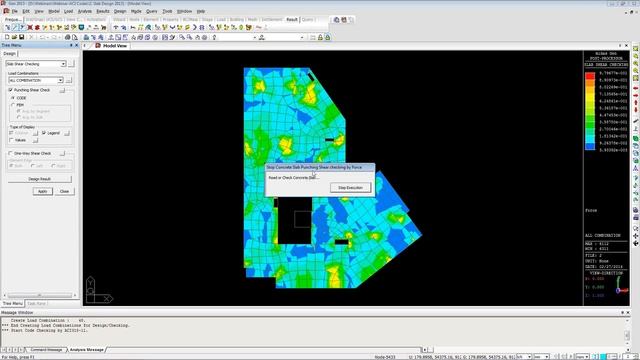Toggle the Contour display checkbox
The image size is (640, 360).
pyautogui.click(x=11, y=133)
